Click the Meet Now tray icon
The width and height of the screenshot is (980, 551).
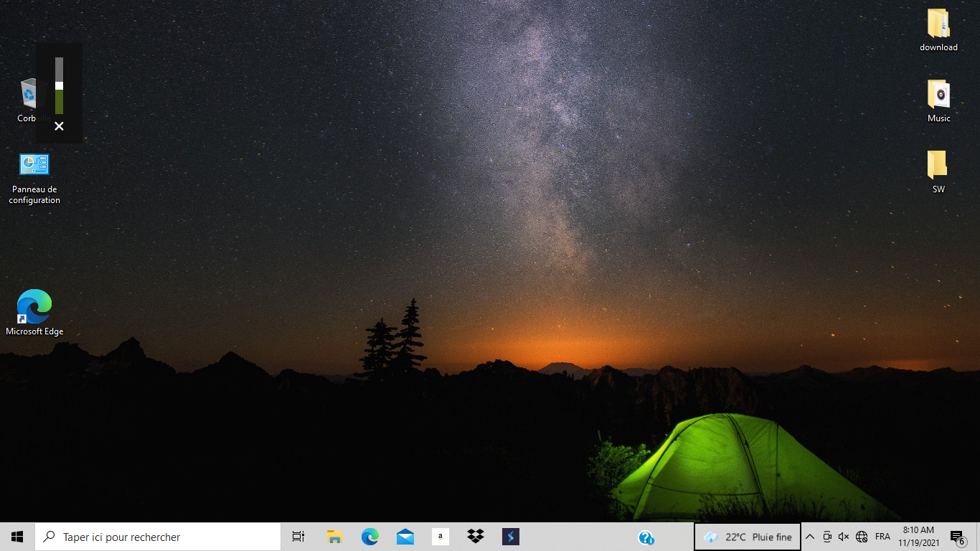(x=827, y=537)
